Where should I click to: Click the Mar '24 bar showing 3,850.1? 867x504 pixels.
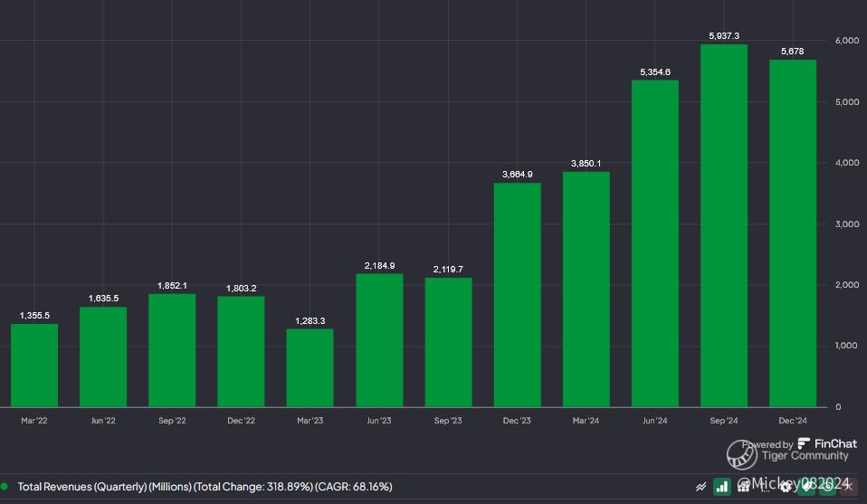[586, 290]
